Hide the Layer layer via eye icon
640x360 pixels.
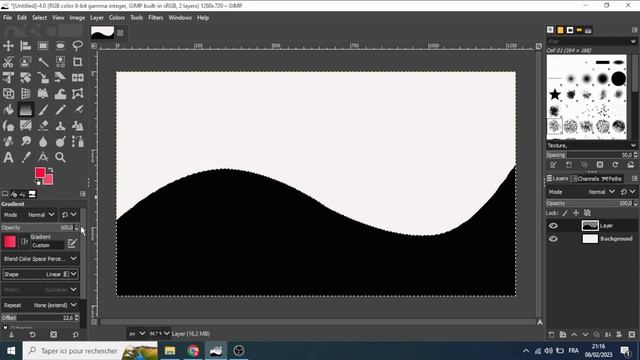553,226
